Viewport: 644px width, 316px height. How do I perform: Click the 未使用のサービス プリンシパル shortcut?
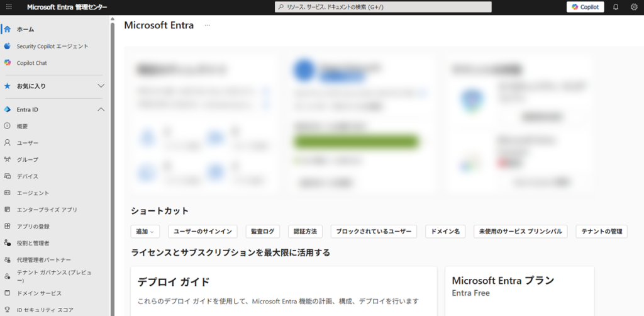point(520,232)
